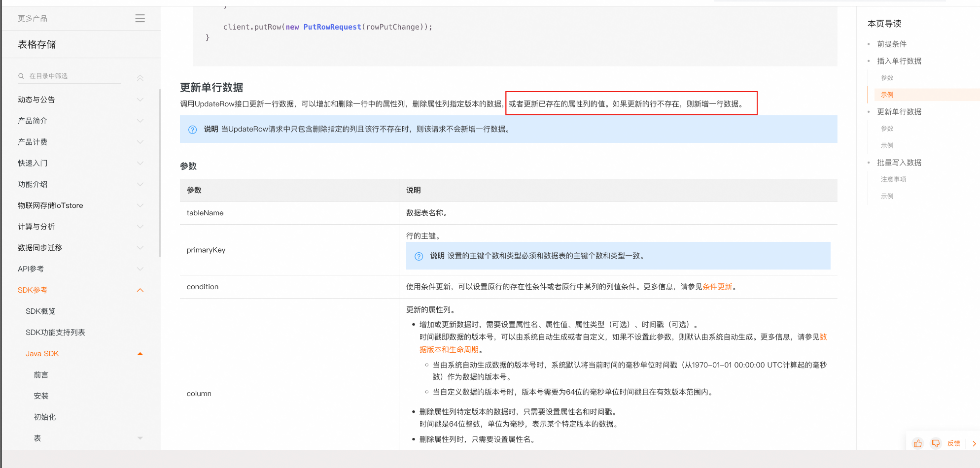The image size is (980, 468).
Task: Click the thumbs-down feedback icon
Action: (x=935, y=443)
